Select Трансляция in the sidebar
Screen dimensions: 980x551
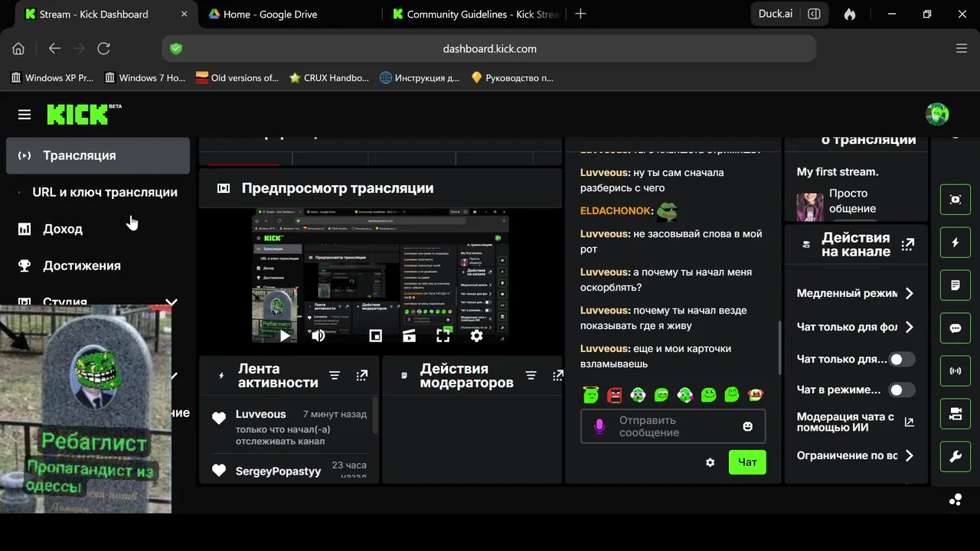(98, 155)
